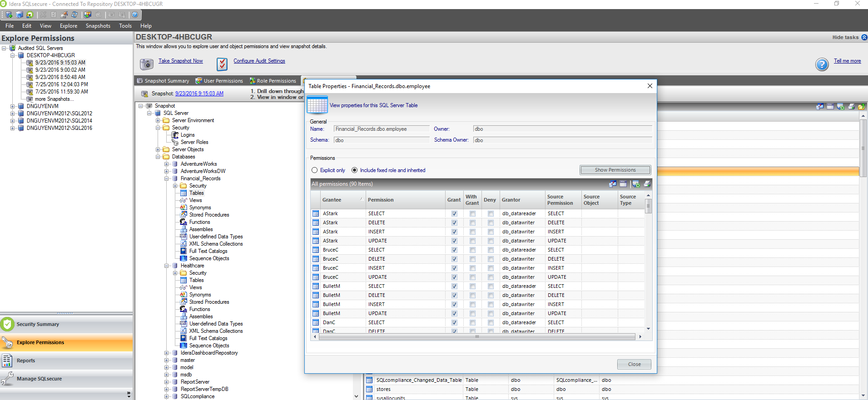Expand the DNGUYENVM server node
The height and width of the screenshot is (400, 868).
point(13,106)
